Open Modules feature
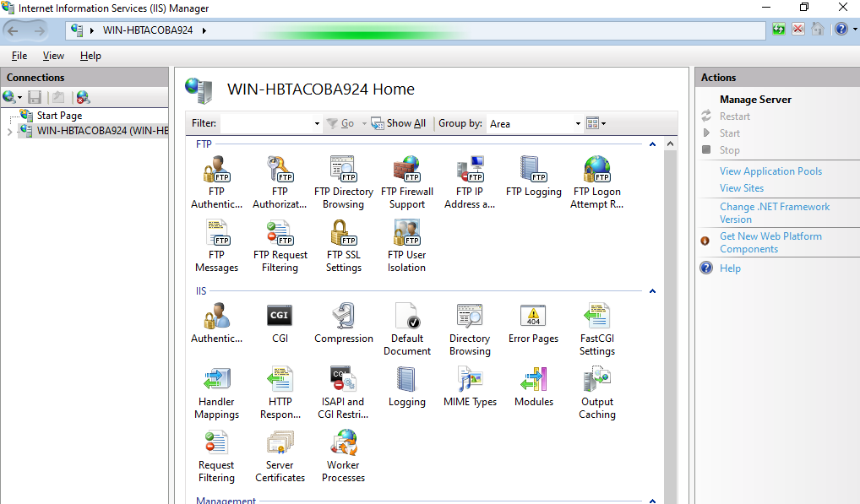The width and height of the screenshot is (860, 504). tap(534, 387)
